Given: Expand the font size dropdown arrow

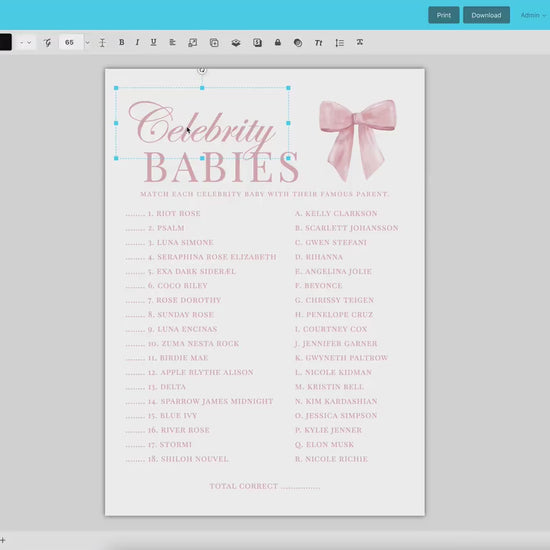Looking at the screenshot, I should point(87,43).
